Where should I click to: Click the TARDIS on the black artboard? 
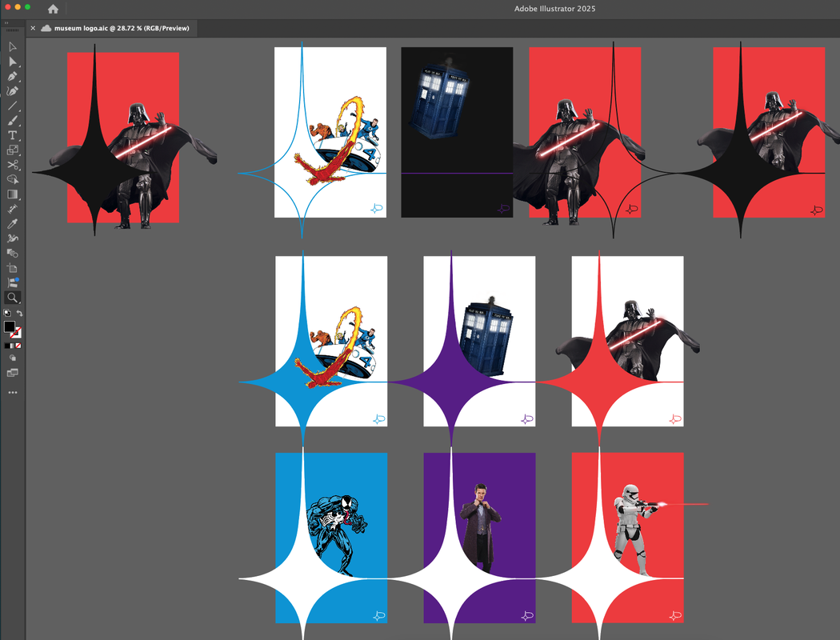point(440,98)
